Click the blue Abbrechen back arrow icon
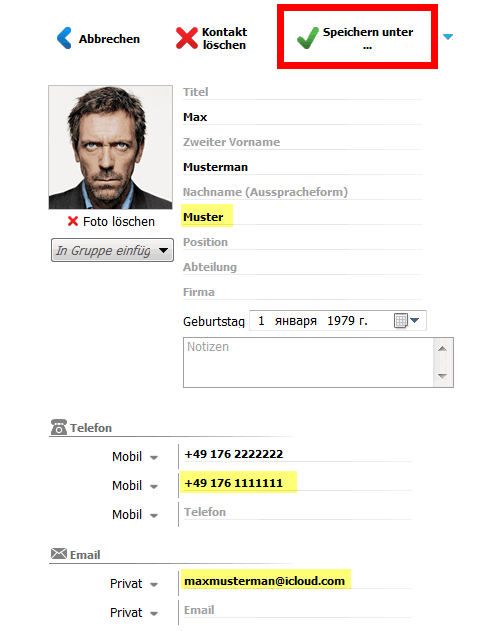486x631 pixels. click(x=64, y=38)
